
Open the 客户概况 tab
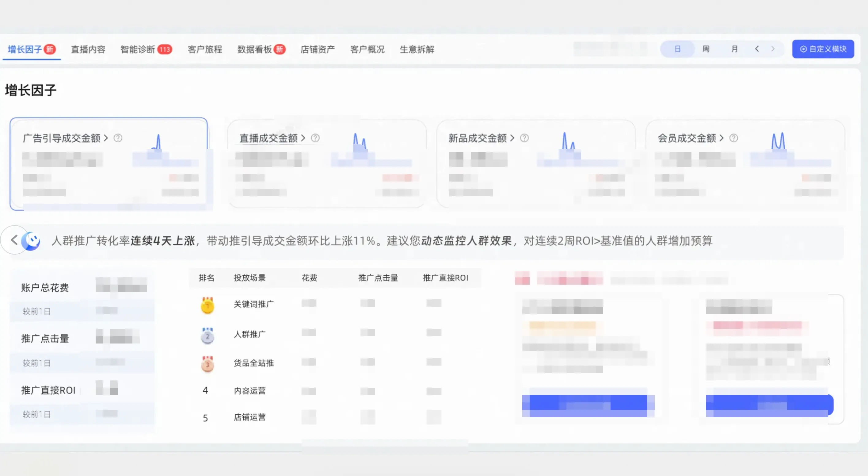pyautogui.click(x=367, y=49)
